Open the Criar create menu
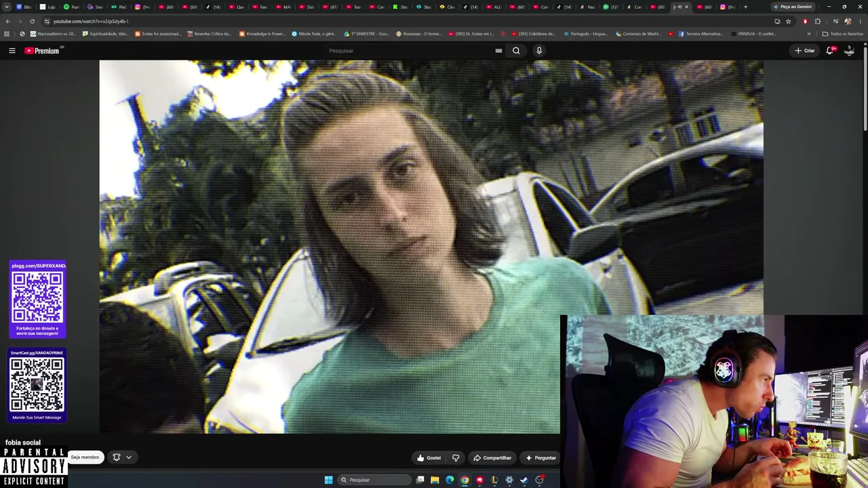The image size is (868, 488). click(x=805, y=50)
